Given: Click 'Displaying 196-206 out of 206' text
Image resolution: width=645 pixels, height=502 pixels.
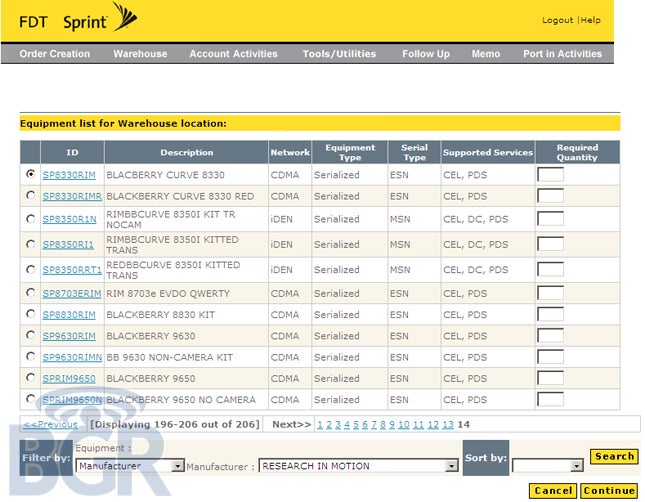Looking at the screenshot, I should click(175, 424).
